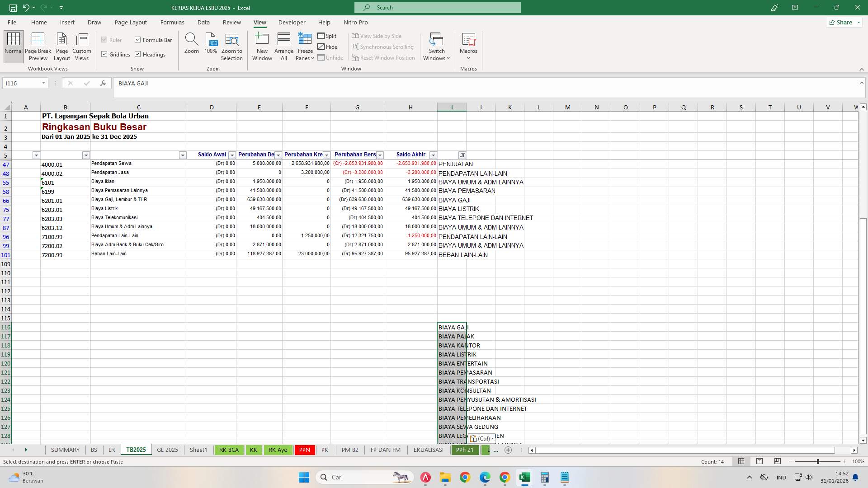Select Normal workbook view
Viewport: 868px width, 488px height.
(x=13, y=45)
